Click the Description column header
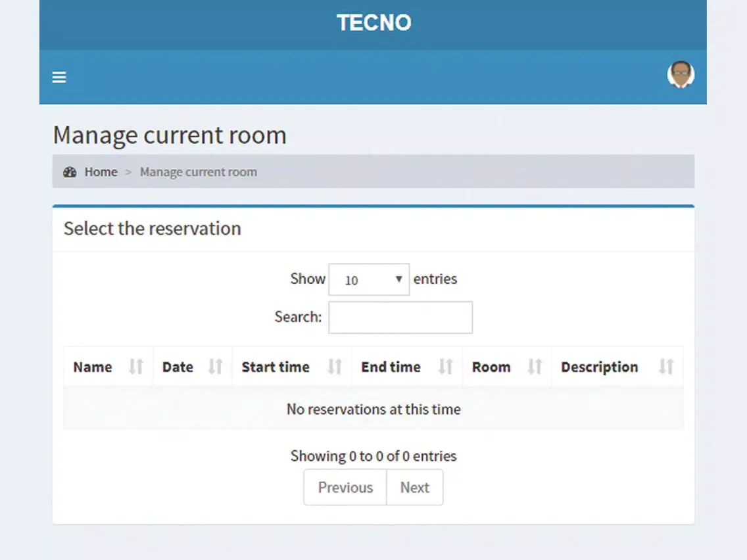747x560 pixels. (617, 367)
